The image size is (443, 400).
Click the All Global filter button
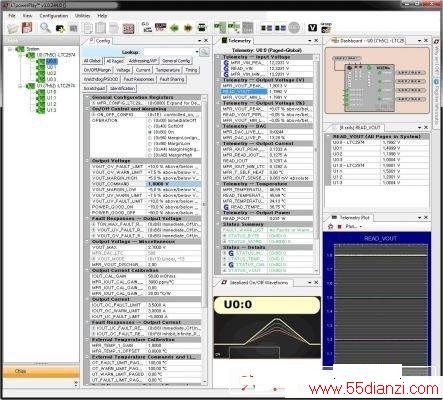click(x=92, y=61)
